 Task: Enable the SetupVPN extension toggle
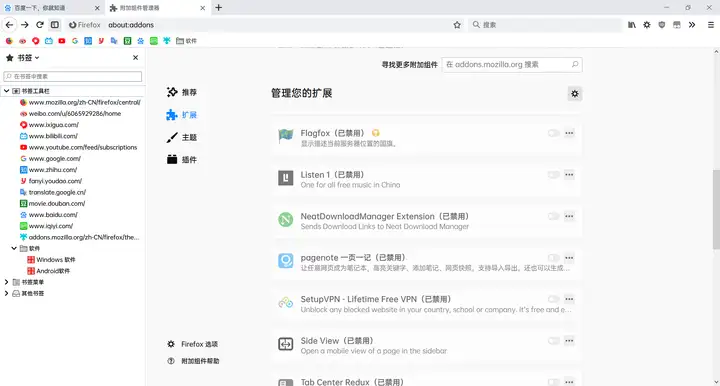coord(554,299)
